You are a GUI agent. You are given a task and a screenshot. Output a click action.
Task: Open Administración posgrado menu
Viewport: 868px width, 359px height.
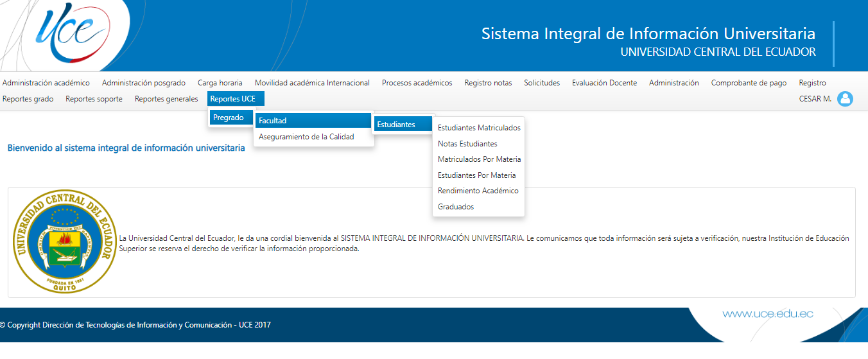click(x=144, y=83)
